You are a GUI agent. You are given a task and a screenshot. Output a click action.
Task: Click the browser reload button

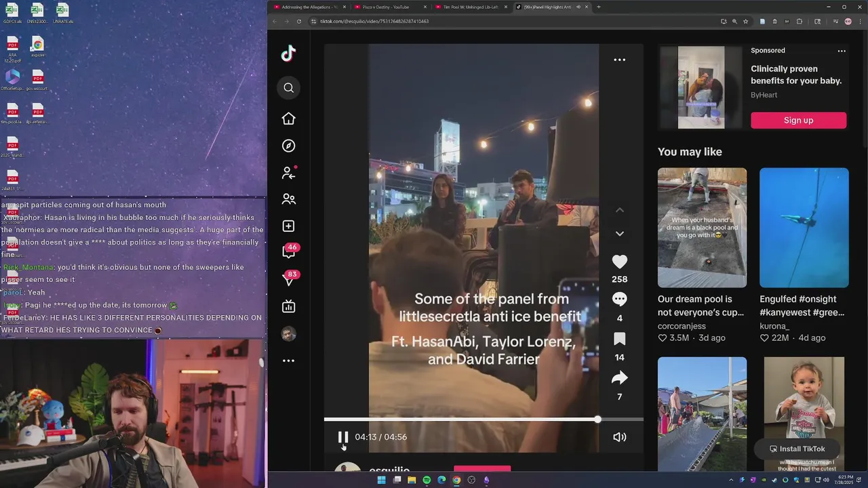(x=299, y=22)
